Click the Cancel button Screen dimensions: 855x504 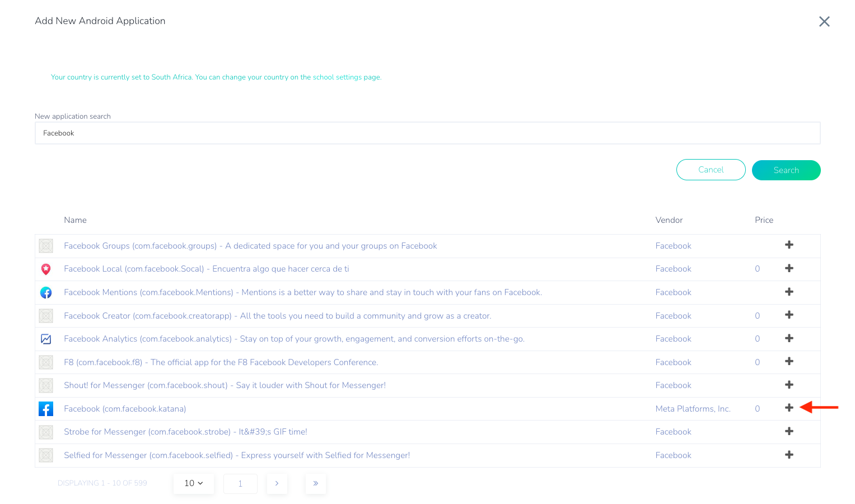[x=711, y=170]
